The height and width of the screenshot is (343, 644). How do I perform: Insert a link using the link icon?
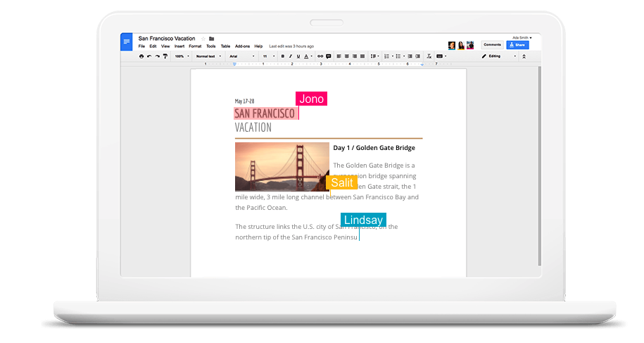coord(320,56)
